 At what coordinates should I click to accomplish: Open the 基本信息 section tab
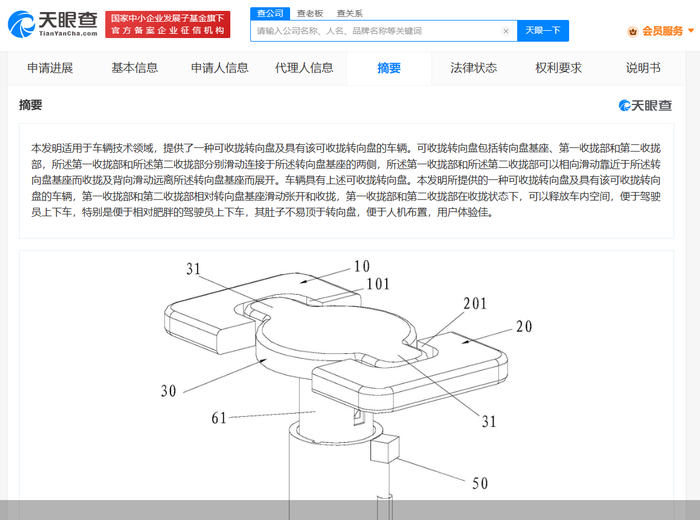coord(134,68)
